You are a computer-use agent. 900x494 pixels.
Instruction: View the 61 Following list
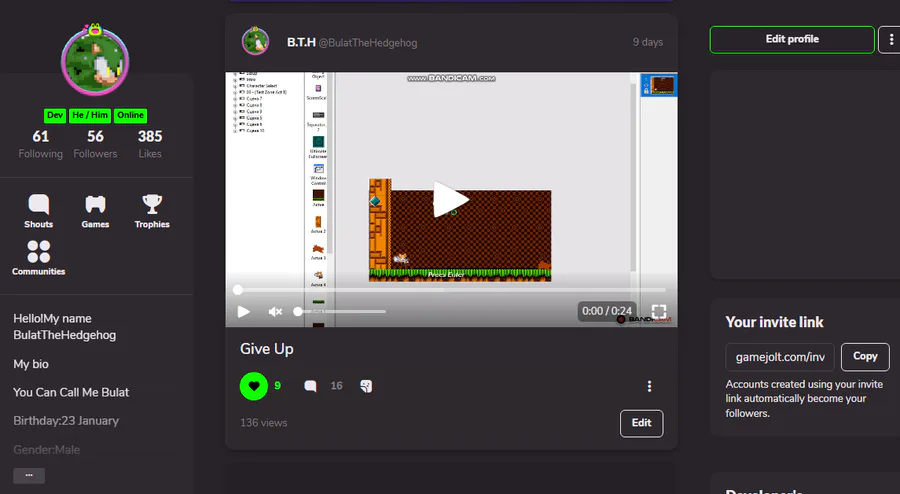pyautogui.click(x=40, y=144)
